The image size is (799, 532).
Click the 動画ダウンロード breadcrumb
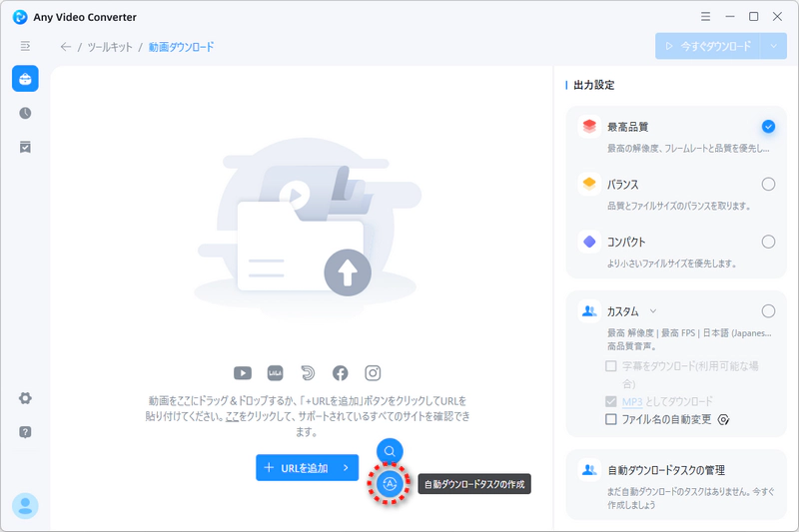click(x=182, y=47)
